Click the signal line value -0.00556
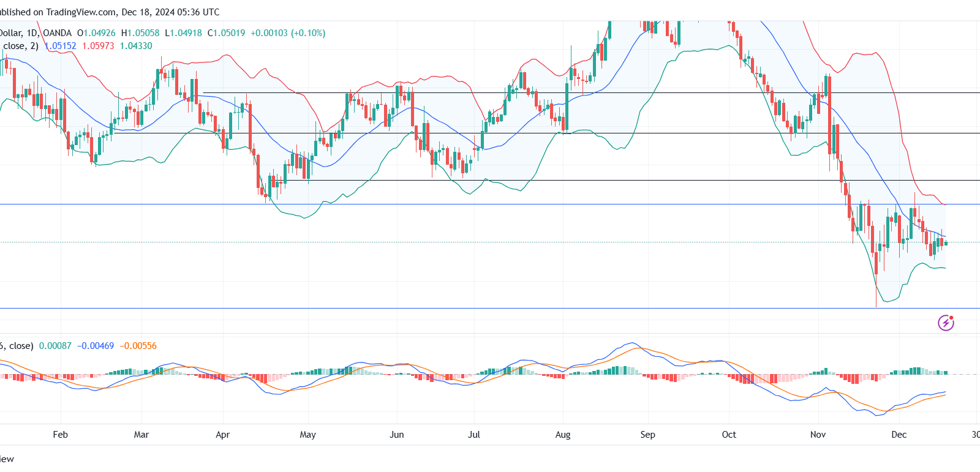 pos(138,346)
